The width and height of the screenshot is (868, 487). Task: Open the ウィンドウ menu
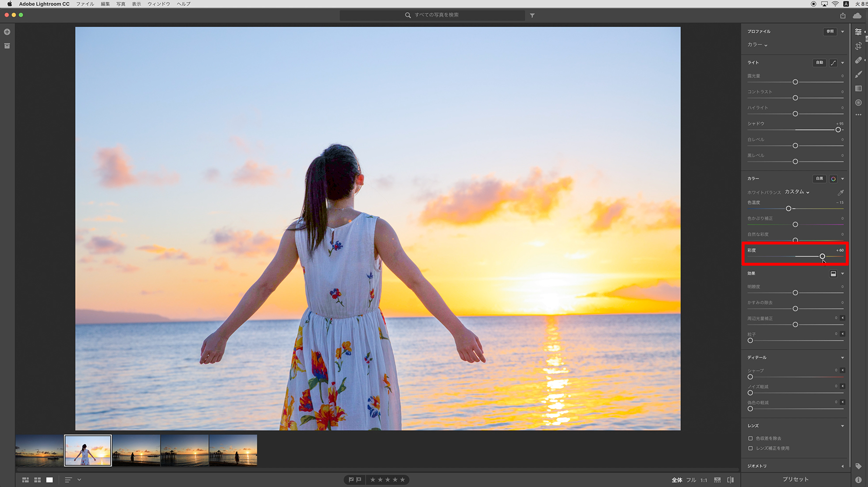pos(159,4)
